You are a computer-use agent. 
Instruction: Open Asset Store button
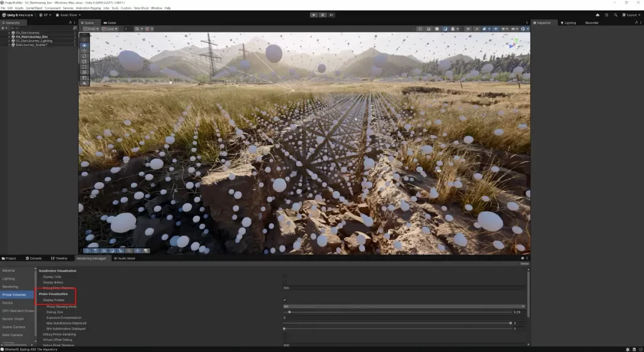(x=66, y=14)
